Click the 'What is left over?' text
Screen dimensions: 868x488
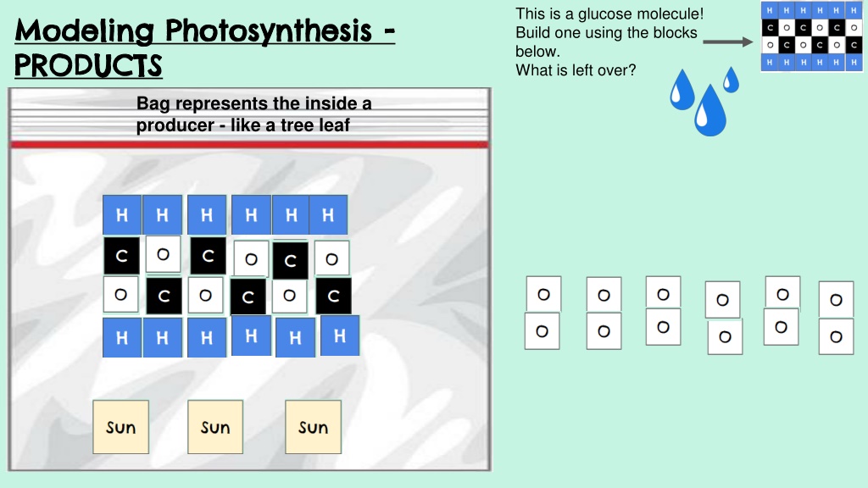[x=576, y=70]
